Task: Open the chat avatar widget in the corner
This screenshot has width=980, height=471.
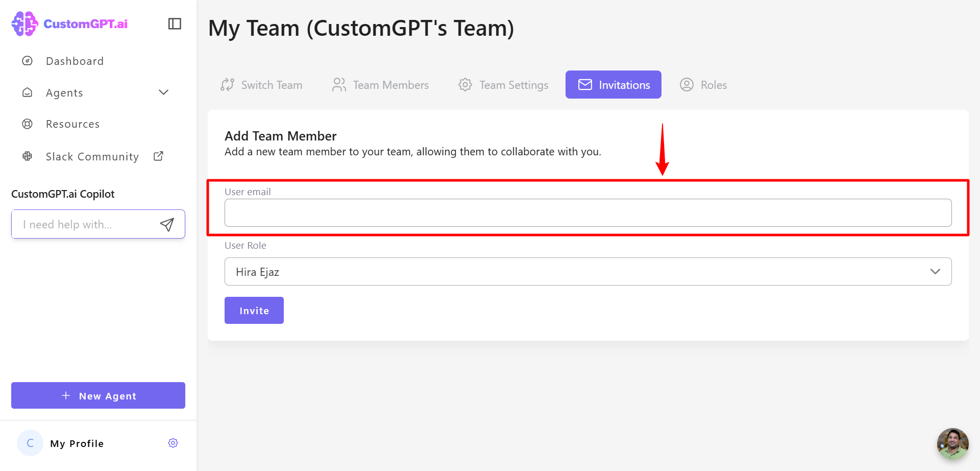Action: [x=952, y=443]
